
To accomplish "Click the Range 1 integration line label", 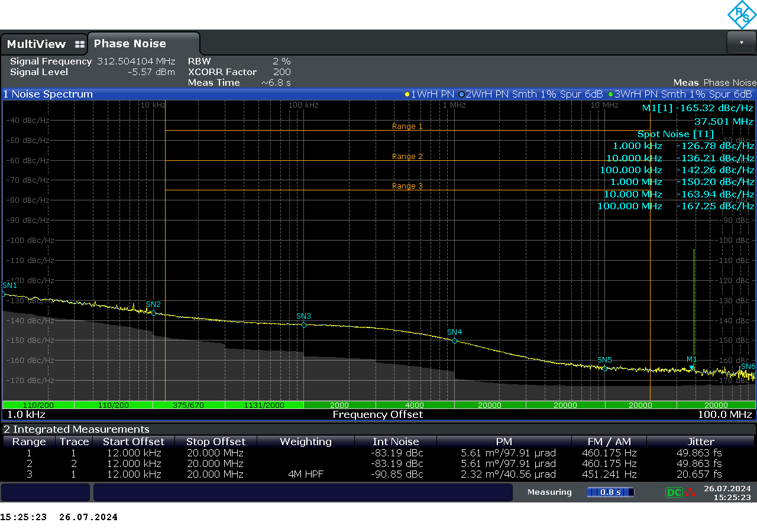I will (x=407, y=126).
